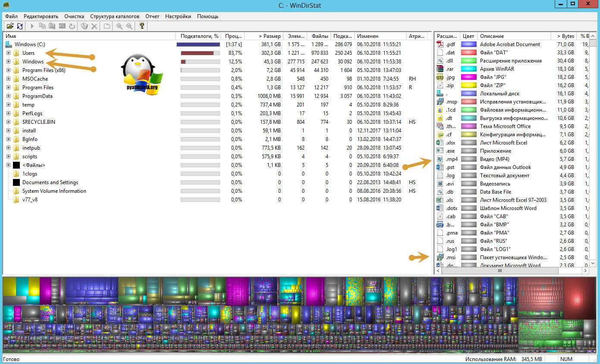
Task: Click the Zoom in magnifier toolbar icon
Action: point(119,26)
